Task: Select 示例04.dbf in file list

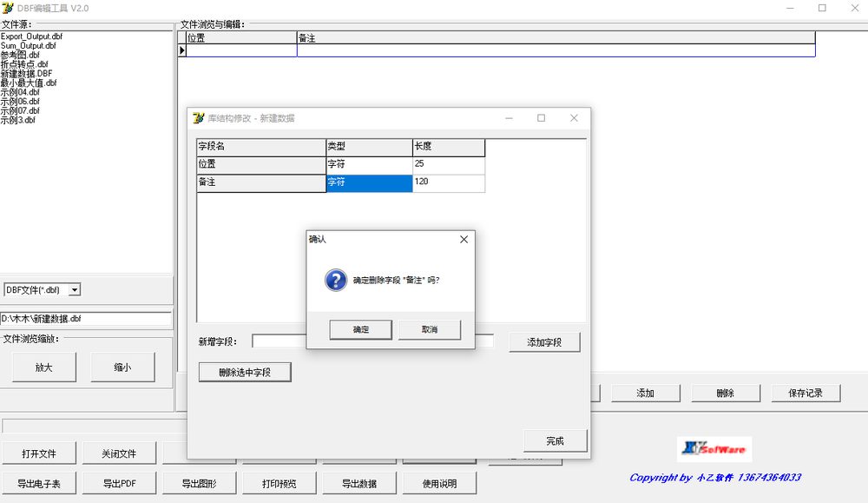Action: [x=20, y=92]
